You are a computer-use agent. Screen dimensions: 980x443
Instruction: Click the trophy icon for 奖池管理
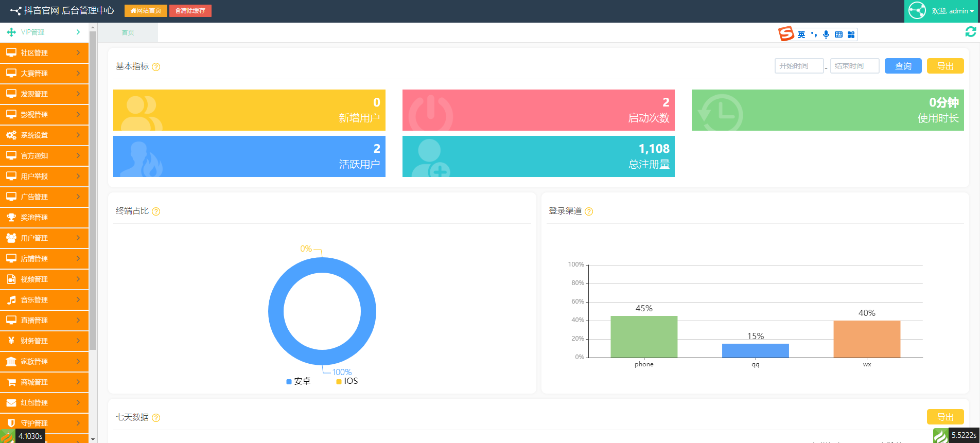click(x=11, y=218)
